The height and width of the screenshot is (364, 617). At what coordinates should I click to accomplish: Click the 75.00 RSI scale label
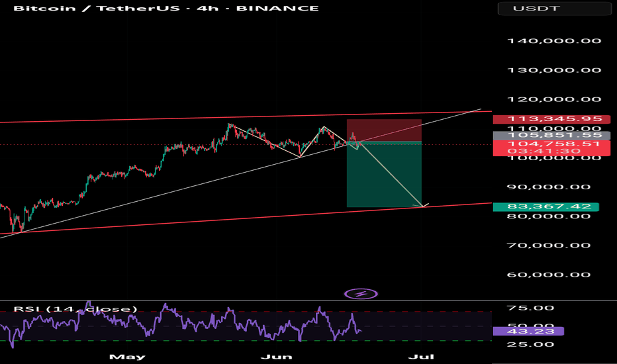point(530,308)
